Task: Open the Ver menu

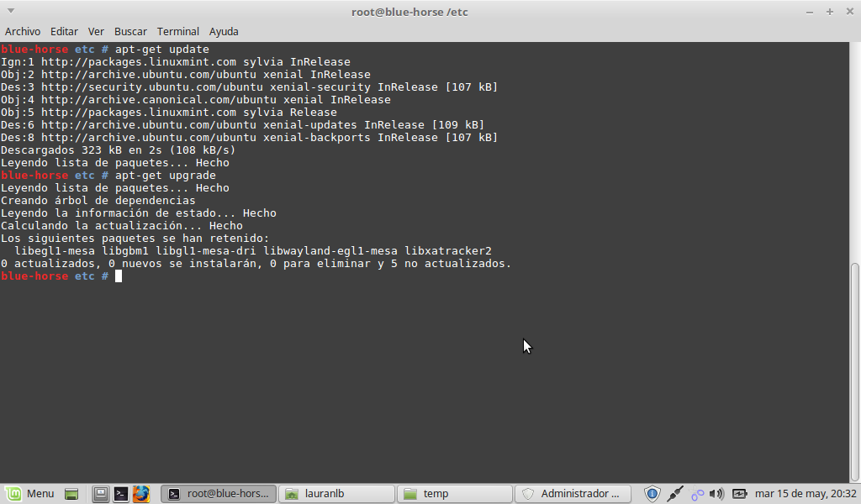Action: tap(96, 31)
